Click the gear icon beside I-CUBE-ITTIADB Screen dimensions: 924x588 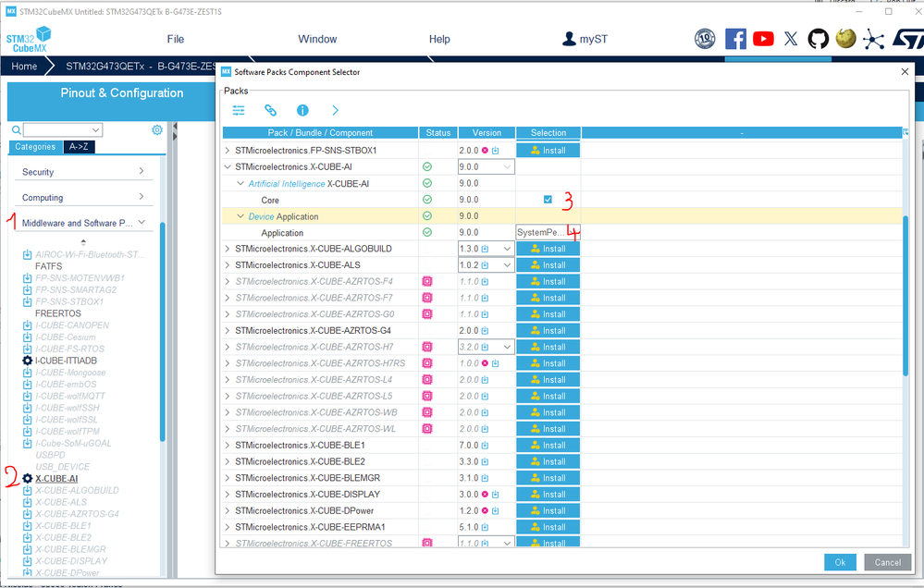coord(27,361)
